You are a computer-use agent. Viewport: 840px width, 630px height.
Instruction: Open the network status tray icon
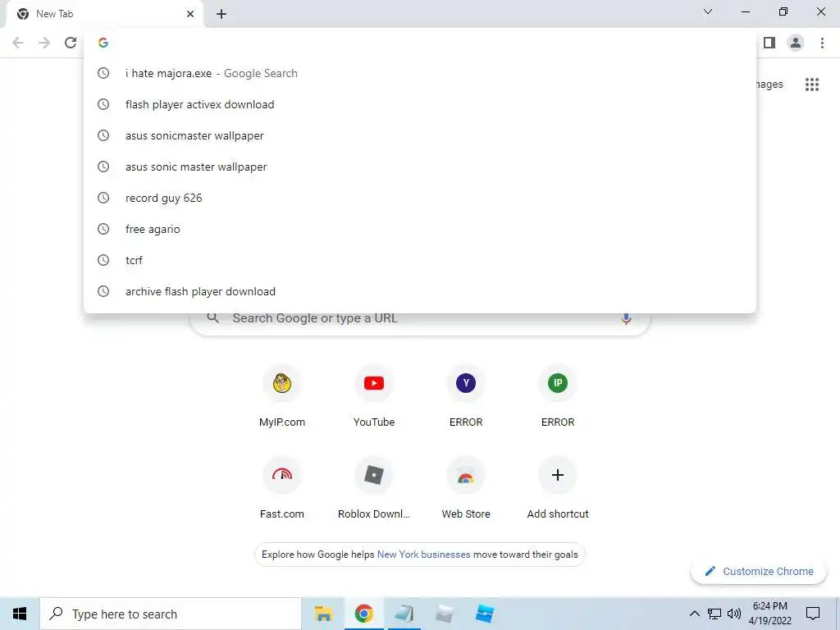(x=714, y=614)
